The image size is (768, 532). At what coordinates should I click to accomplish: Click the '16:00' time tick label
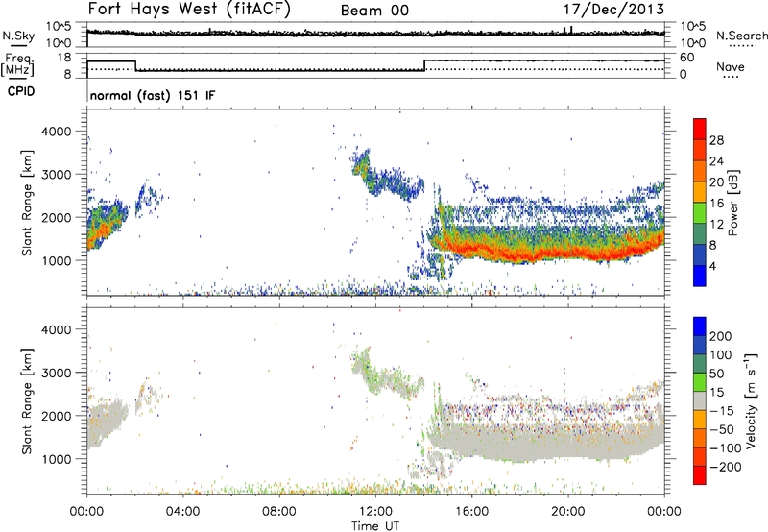pyautogui.click(x=471, y=512)
